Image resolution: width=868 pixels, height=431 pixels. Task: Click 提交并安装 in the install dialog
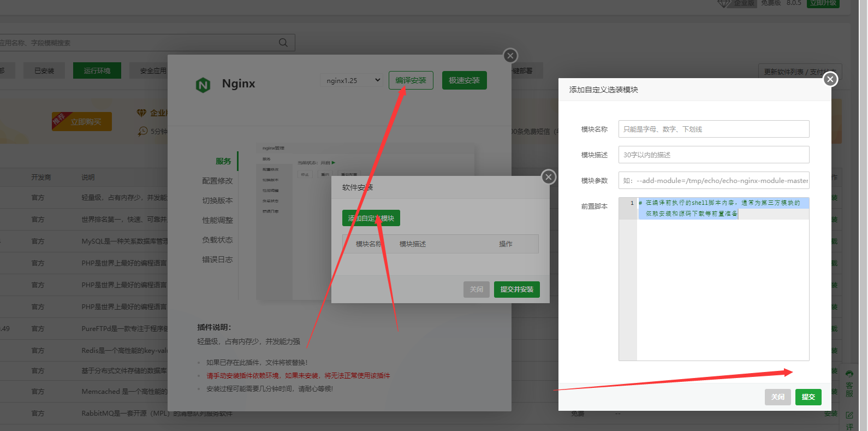[x=517, y=290]
